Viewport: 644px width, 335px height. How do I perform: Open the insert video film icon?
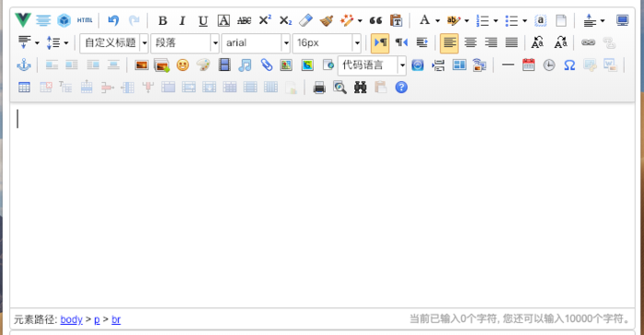[224, 65]
